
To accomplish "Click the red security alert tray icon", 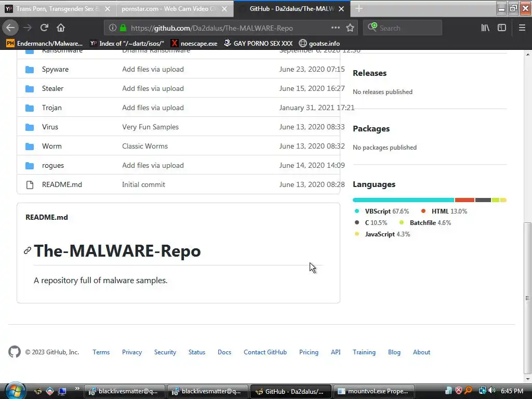I will (458, 391).
